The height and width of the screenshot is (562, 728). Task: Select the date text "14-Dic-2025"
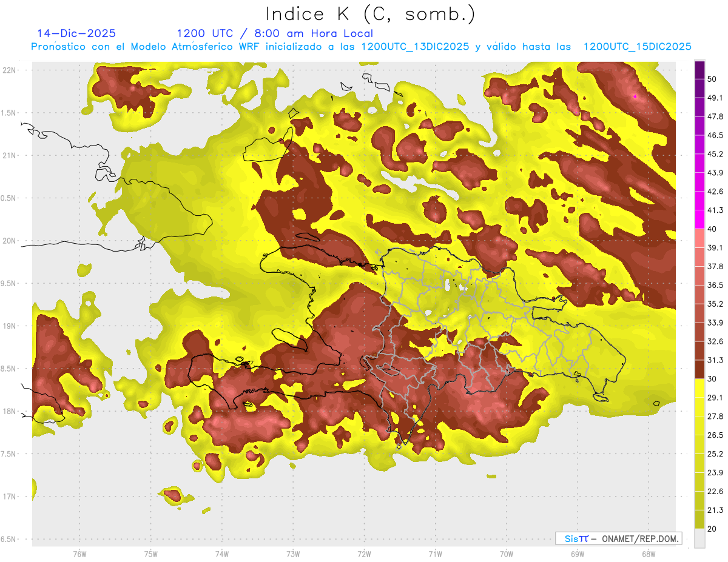click(x=76, y=33)
